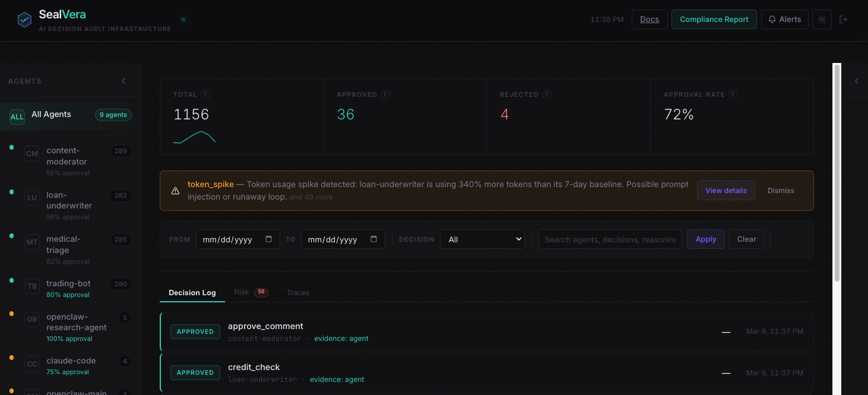Click the logout icon at top right
This screenshot has height=395, width=868.
[x=844, y=19]
